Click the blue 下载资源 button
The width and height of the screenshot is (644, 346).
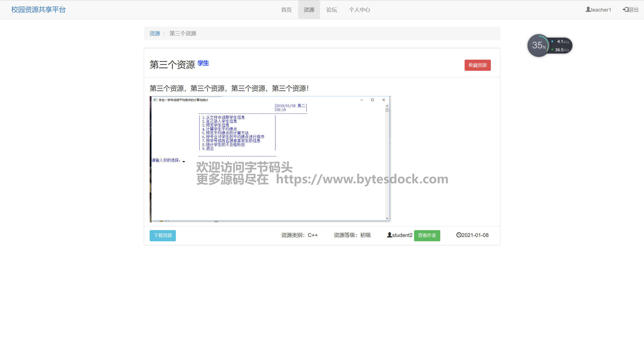click(x=163, y=235)
